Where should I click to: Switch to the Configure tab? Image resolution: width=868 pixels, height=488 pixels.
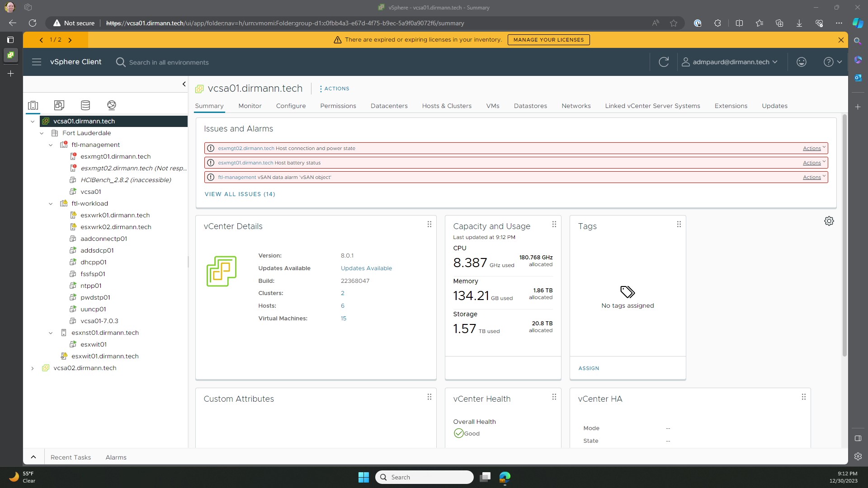point(291,106)
